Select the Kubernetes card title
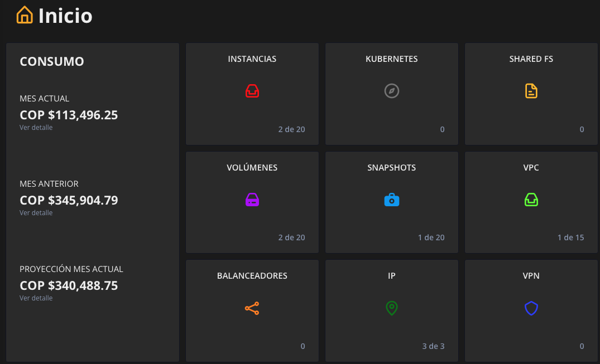 pyautogui.click(x=391, y=59)
